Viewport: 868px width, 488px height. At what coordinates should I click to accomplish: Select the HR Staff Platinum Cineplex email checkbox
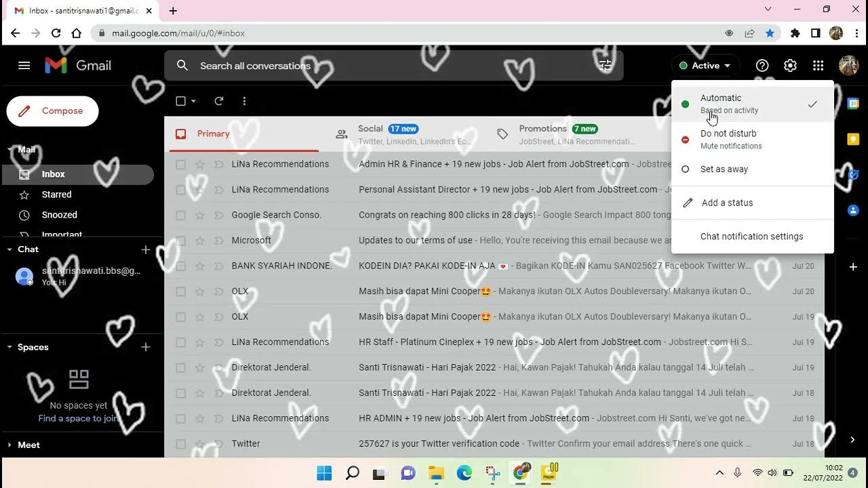pyautogui.click(x=180, y=342)
